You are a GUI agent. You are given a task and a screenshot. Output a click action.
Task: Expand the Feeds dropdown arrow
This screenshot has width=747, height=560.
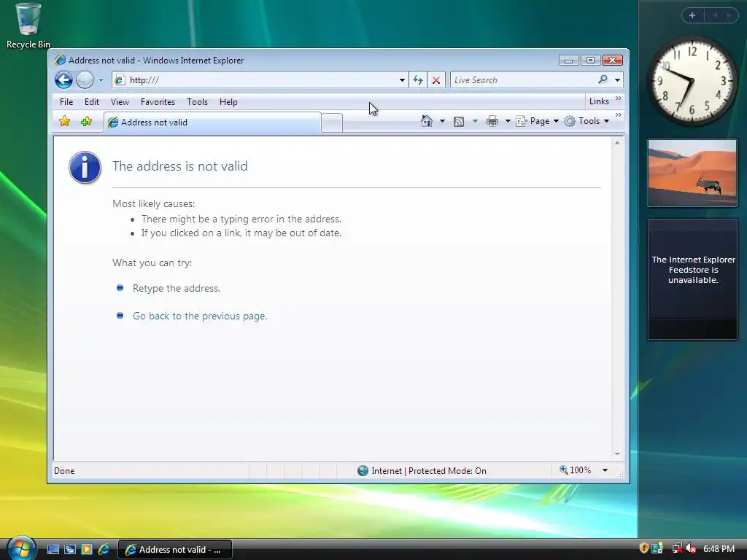(x=475, y=122)
